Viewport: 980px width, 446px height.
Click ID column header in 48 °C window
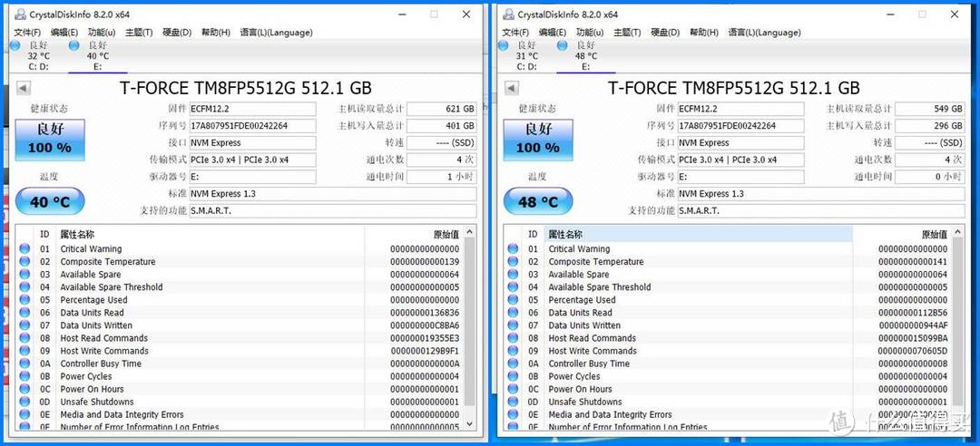coord(532,234)
